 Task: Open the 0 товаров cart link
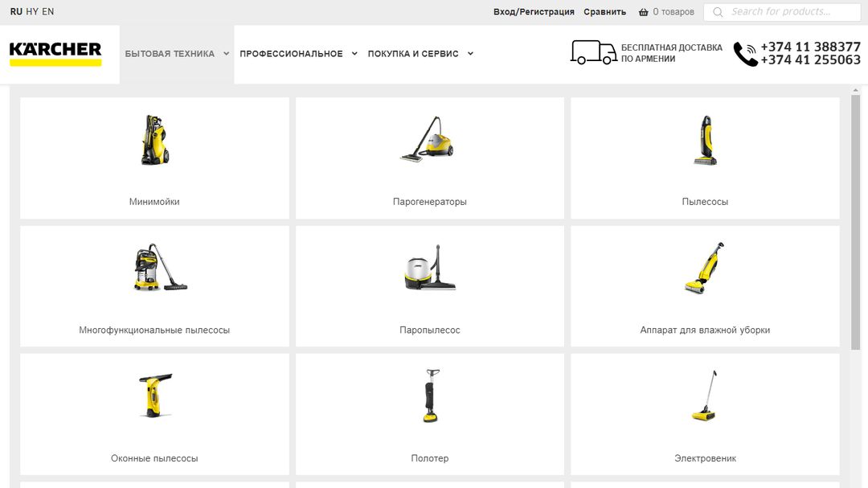click(674, 12)
